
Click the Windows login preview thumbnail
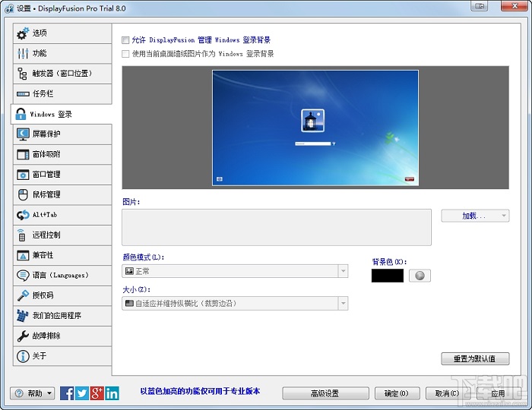(315, 128)
